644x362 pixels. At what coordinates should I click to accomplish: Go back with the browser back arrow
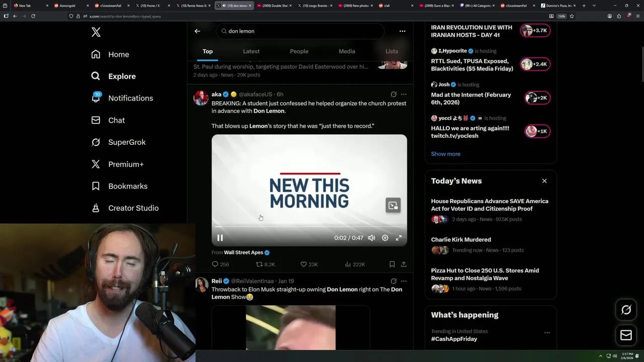tap(15, 16)
